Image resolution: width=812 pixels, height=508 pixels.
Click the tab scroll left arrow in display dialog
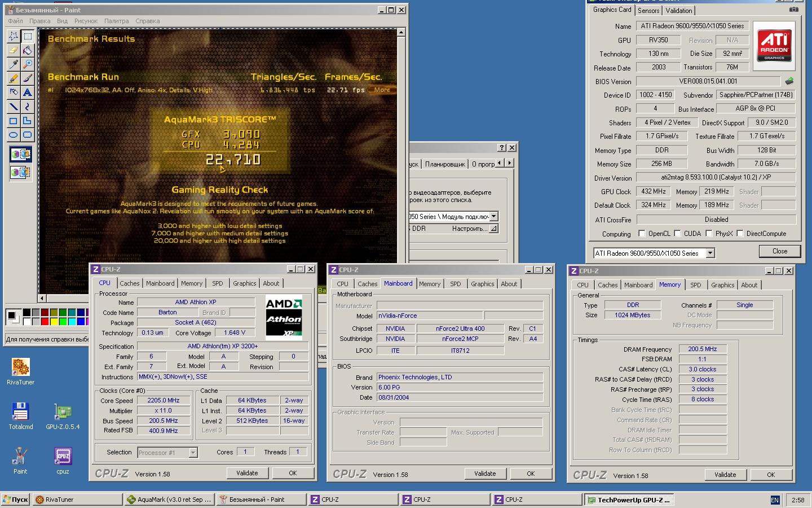tap(500, 163)
